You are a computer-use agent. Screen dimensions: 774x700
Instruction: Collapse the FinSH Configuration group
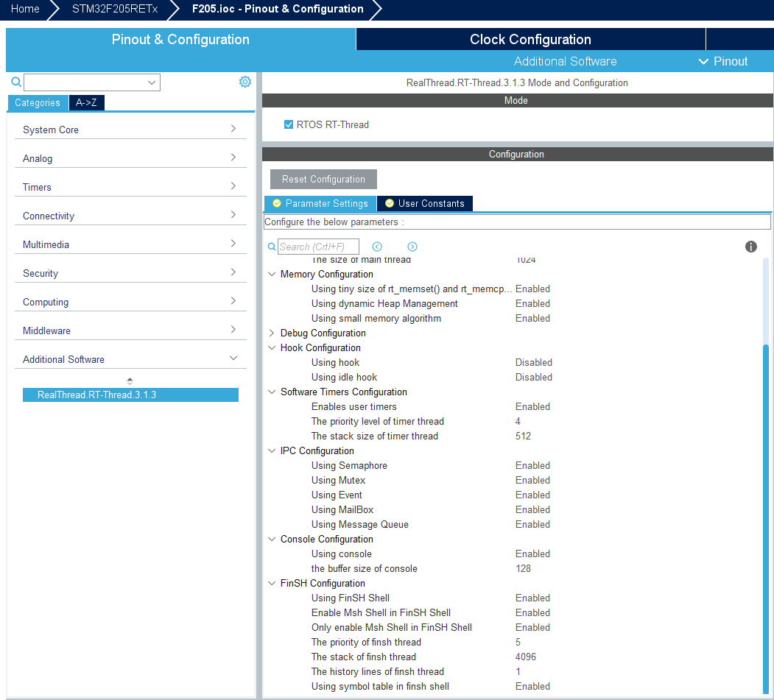pyautogui.click(x=272, y=584)
